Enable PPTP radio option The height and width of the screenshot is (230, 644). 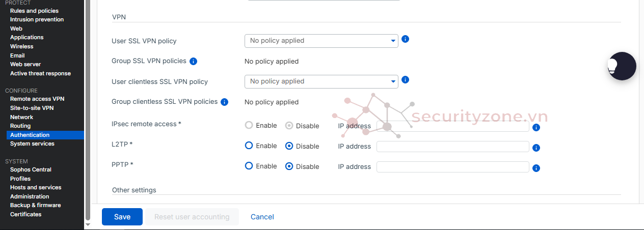coord(249,166)
